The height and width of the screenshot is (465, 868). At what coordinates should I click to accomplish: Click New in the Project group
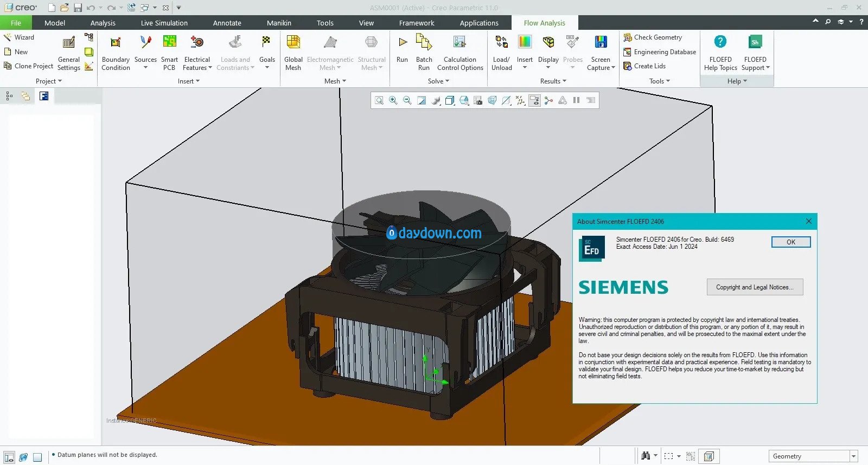pos(16,52)
